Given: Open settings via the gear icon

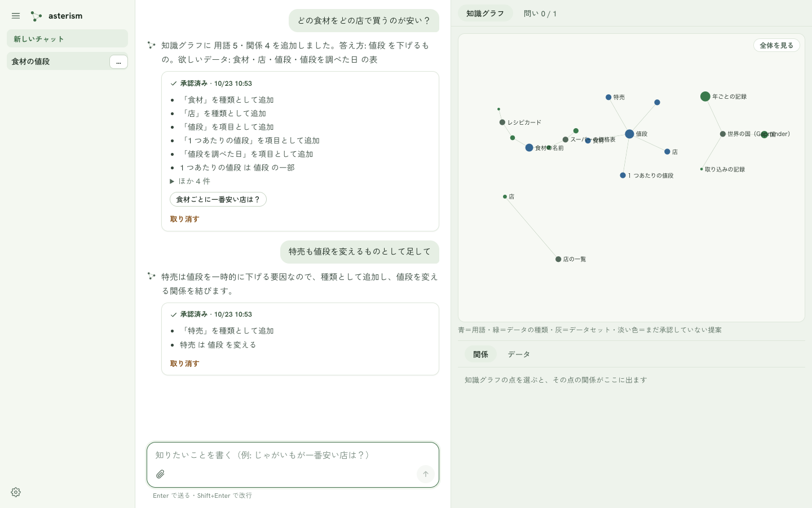Looking at the screenshot, I should point(16,492).
